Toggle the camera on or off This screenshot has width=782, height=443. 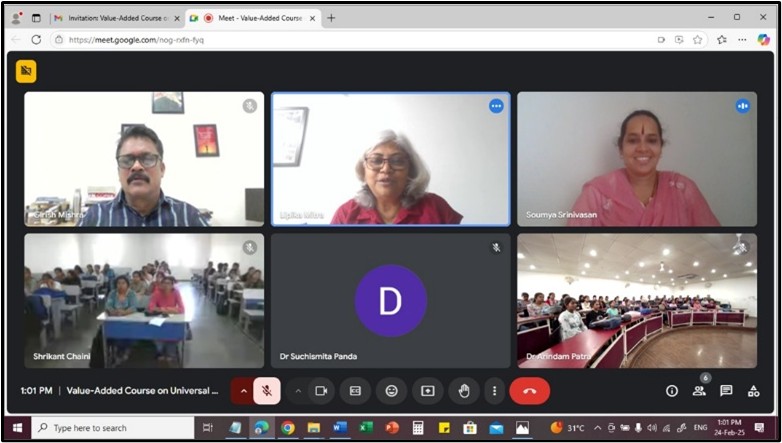321,391
